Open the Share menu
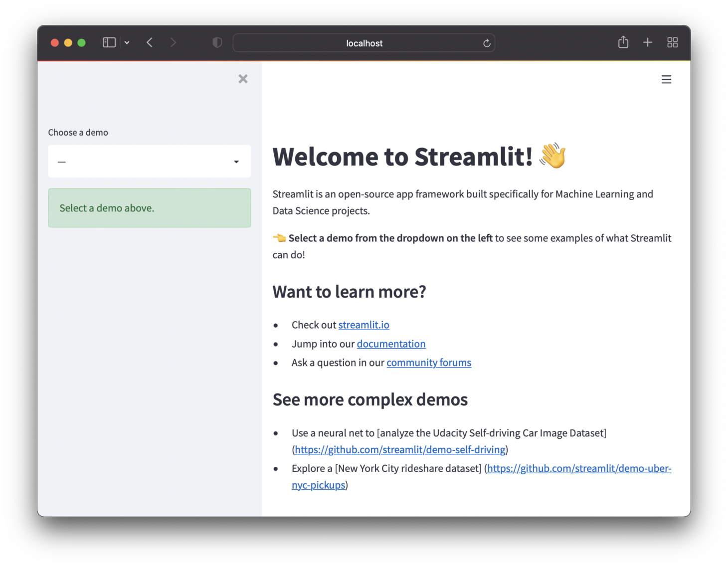 coord(622,42)
